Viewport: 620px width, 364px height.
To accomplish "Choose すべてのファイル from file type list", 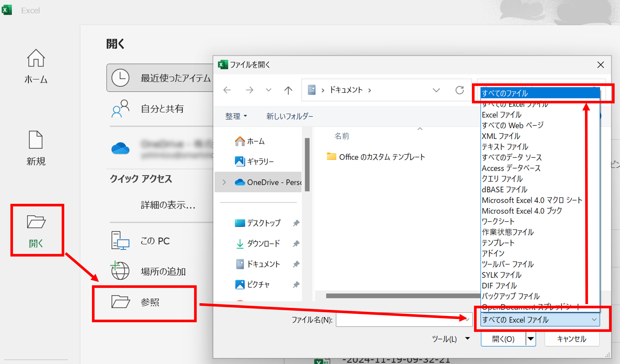I will (540, 93).
